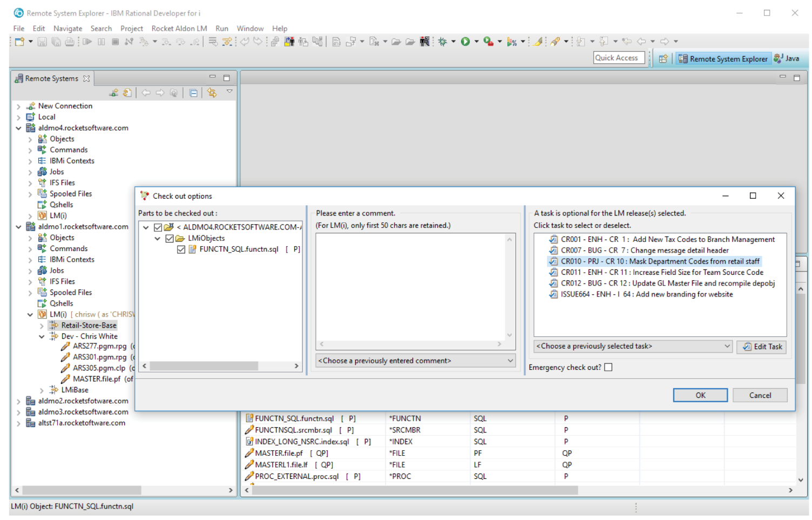This screenshot has height=520, width=812.
Task: Click the Save toolbar icon
Action: point(42,42)
